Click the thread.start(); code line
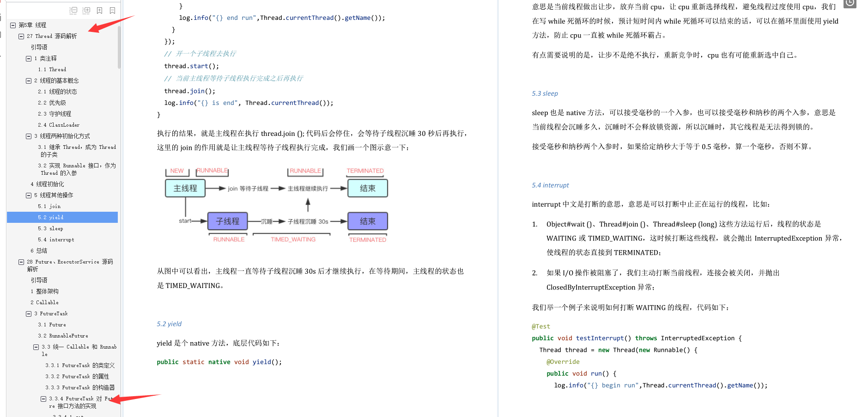The image size is (868, 417). pyautogui.click(x=191, y=66)
